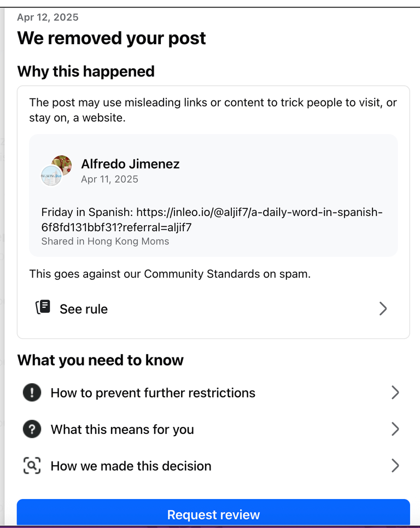This screenshot has width=420, height=528.
Task: Click the Apr 11, 2025 post date
Action: tap(109, 179)
